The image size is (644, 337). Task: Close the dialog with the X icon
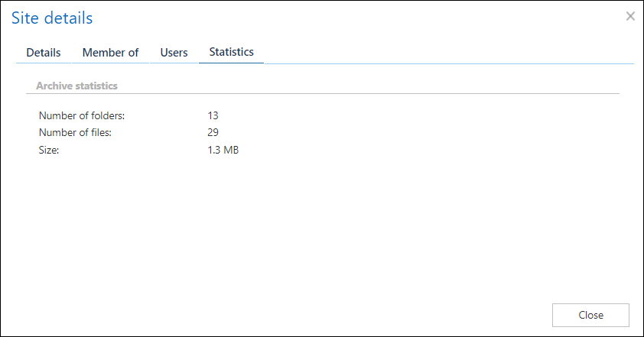(x=630, y=16)
